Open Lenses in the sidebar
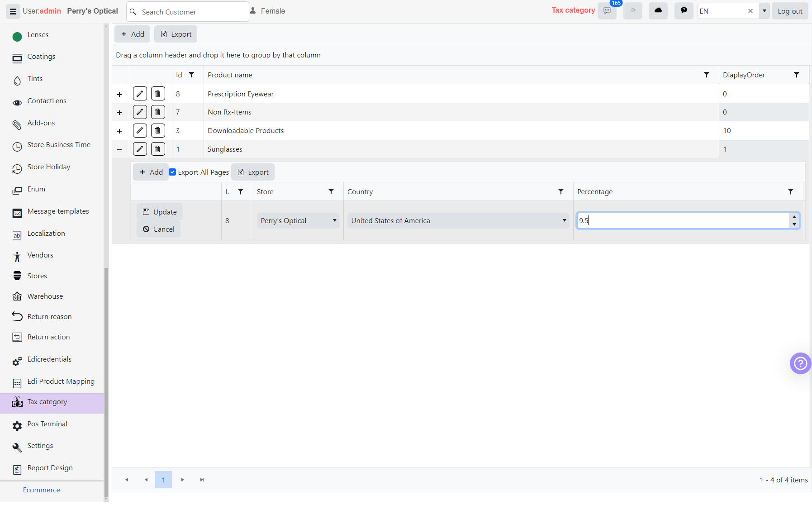Image resolution: width=812 pixels, height=510 pixels. pos(38,35)
